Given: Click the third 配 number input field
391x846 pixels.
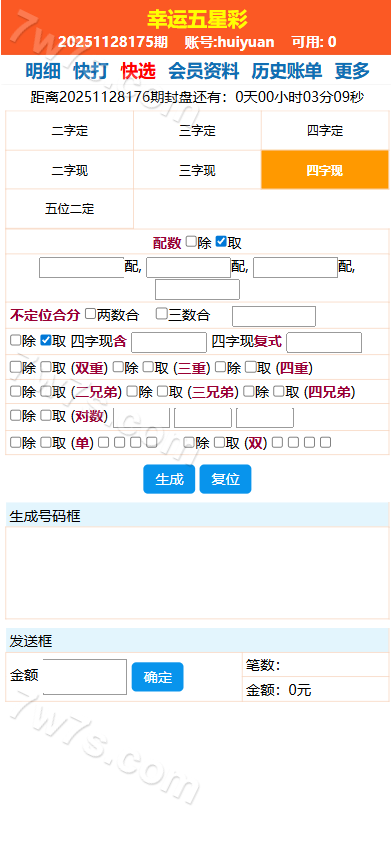Looking at the screenshot, I should click(x=295, y=268).
